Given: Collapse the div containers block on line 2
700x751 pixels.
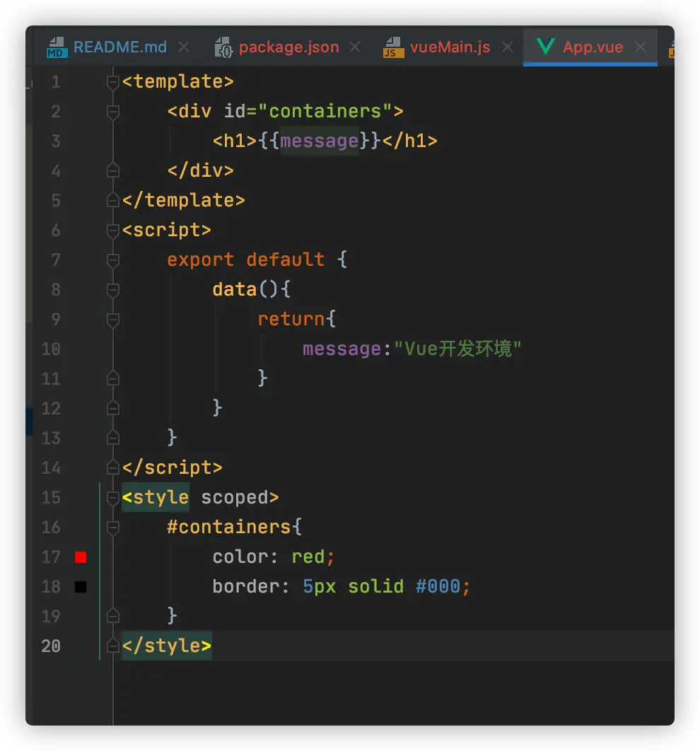Looking at the screenshot, I should 113,112.
